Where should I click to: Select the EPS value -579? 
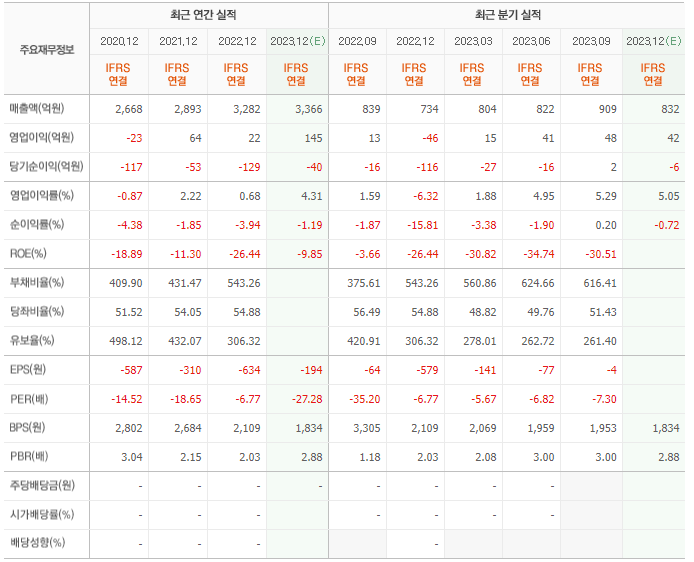[x=427, y=370]
